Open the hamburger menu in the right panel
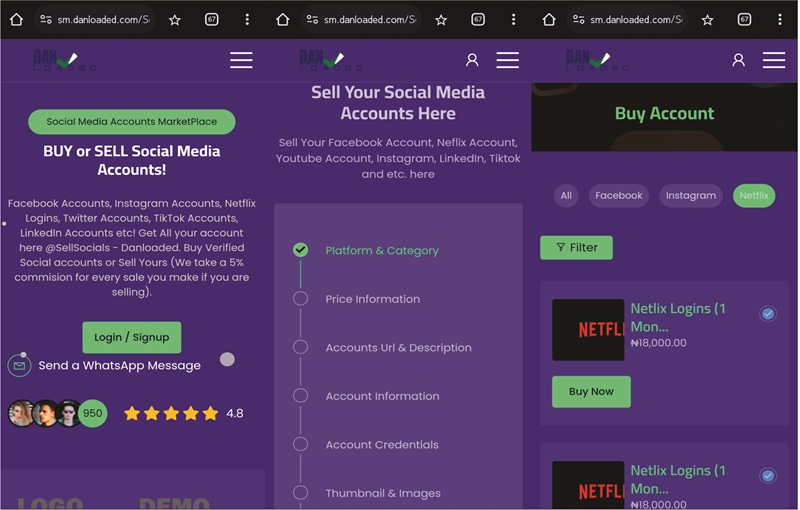The width and height of the screenshot is (800, 510). point(774,60)
